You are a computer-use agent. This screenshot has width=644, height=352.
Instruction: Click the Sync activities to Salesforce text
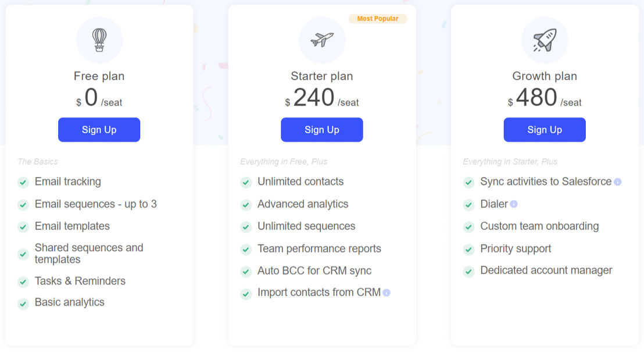[x=546, y=182]
